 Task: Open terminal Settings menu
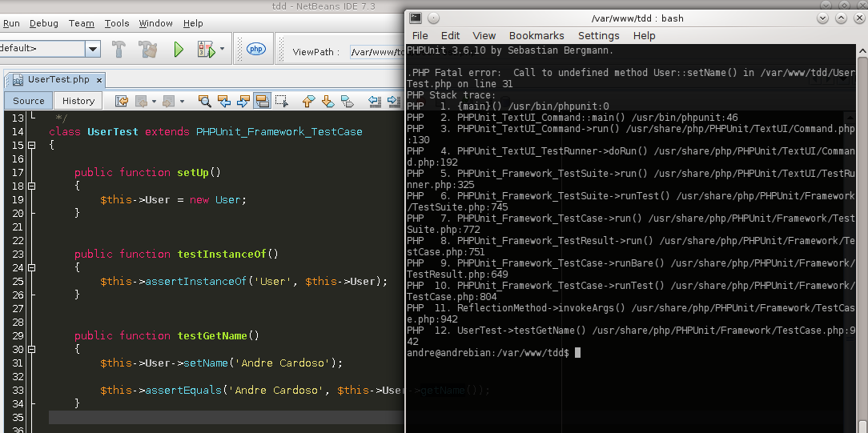coord(599,35)
